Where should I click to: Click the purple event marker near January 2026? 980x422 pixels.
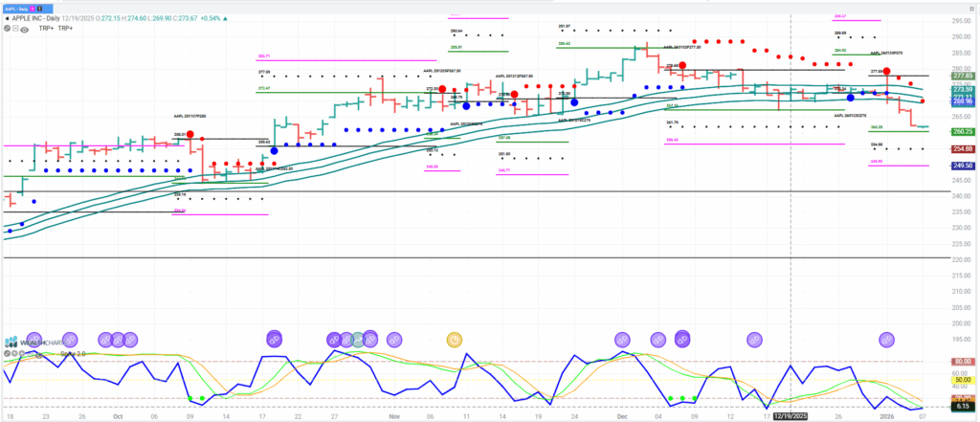tap(887, 340)
